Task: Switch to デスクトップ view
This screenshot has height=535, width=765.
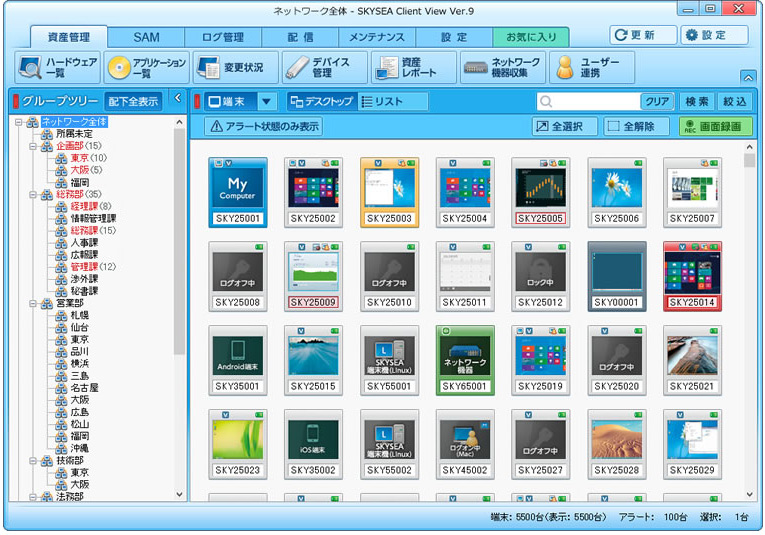Action: pyautogui.click(x=322, y=101)
